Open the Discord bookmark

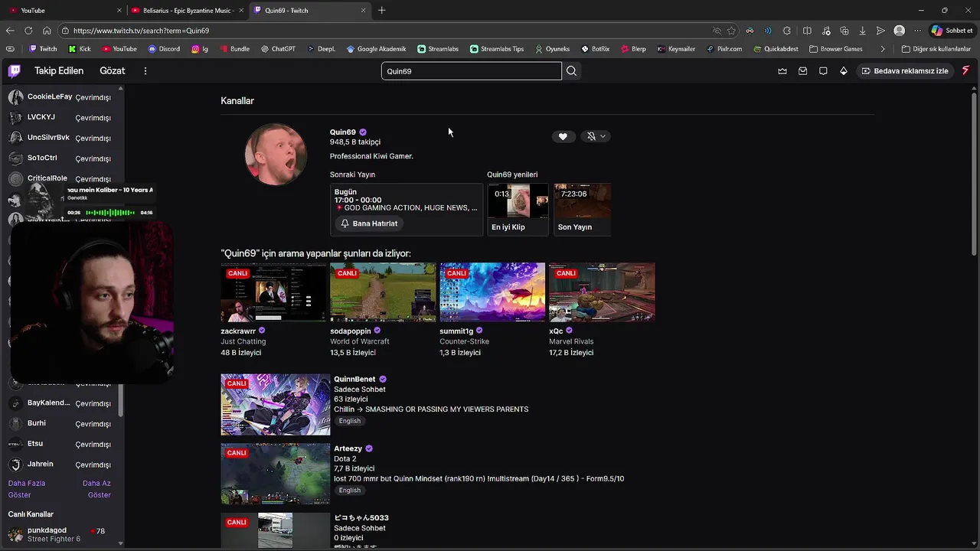pos(164,49)
